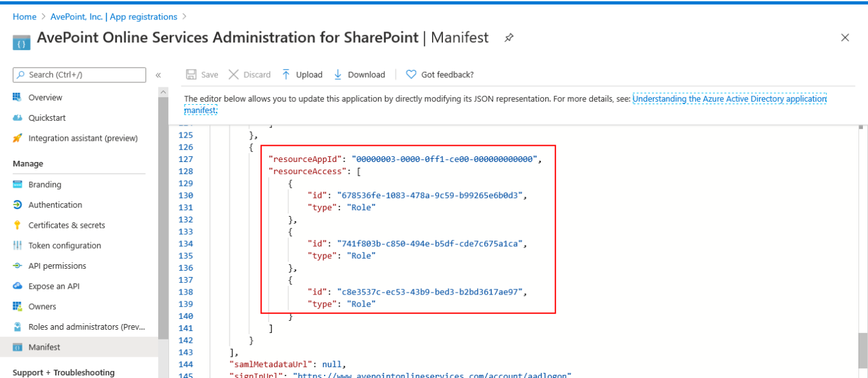
Task: Open Home breadcrumb link
Action: point(24,17)
